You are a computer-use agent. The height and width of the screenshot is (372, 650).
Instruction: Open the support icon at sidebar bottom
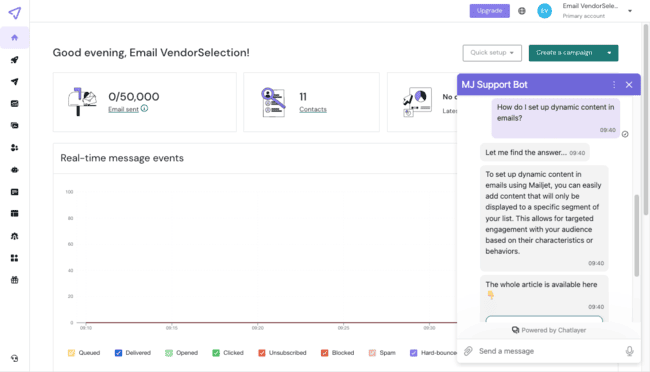pyautogui.click(x=15, y=358)
